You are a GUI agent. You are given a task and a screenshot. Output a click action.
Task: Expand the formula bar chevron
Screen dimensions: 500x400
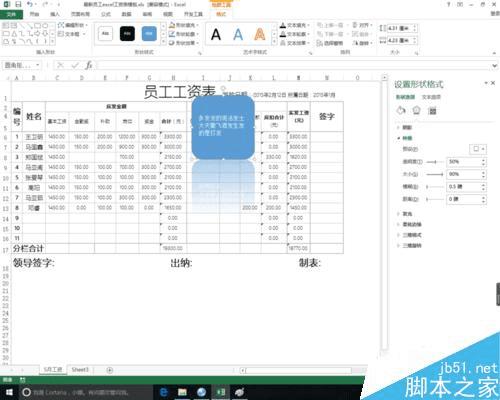tap(495, 66)
